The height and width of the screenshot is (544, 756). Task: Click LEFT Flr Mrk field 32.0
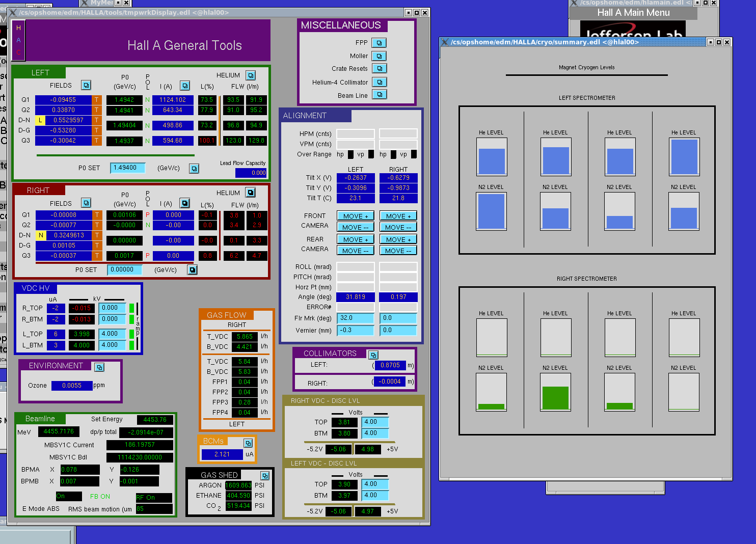click(x=356, y=318)
